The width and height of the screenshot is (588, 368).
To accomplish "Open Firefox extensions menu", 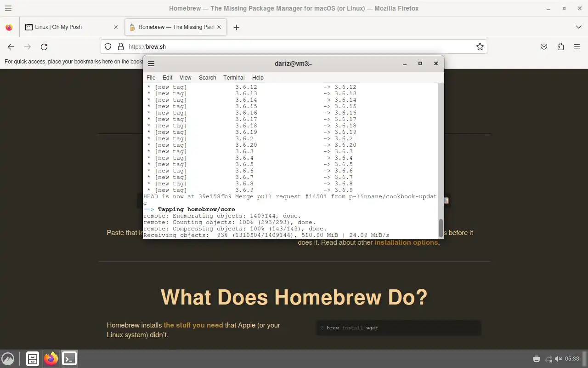I will (560, 46).
